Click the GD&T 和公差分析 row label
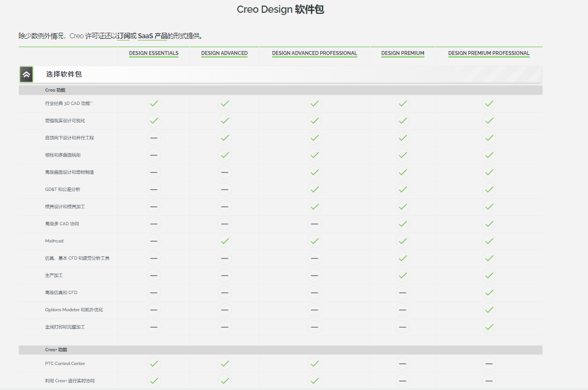 pyautogui.click(x=63, y=190)
